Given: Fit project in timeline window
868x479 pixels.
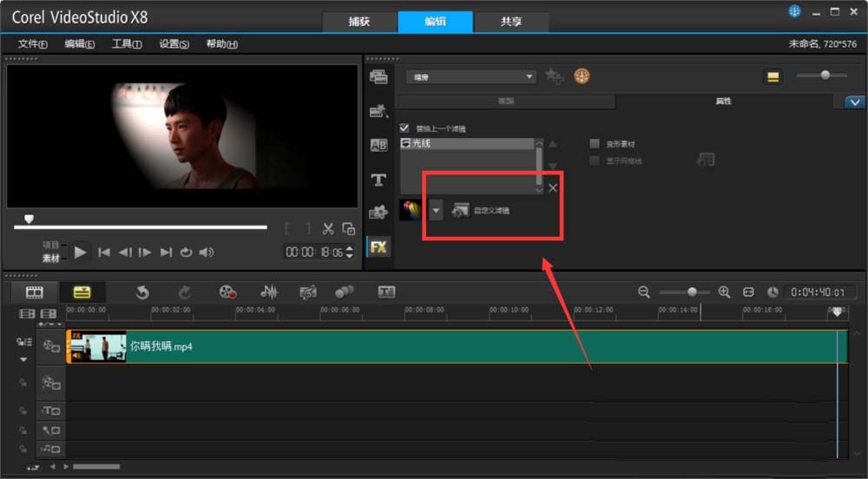Looking at the screenshot, I should (748, 292).
